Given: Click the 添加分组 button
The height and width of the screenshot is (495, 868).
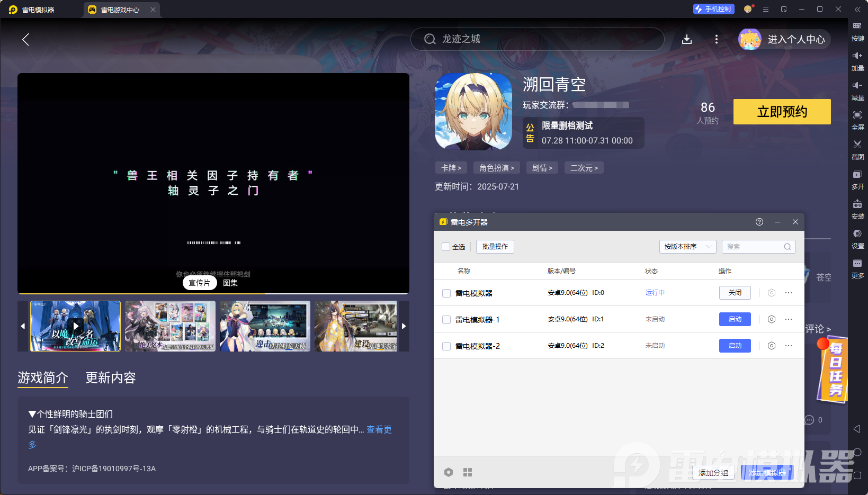Looking at the screenshot, I should pyautogui.click(x=713, y=473).
